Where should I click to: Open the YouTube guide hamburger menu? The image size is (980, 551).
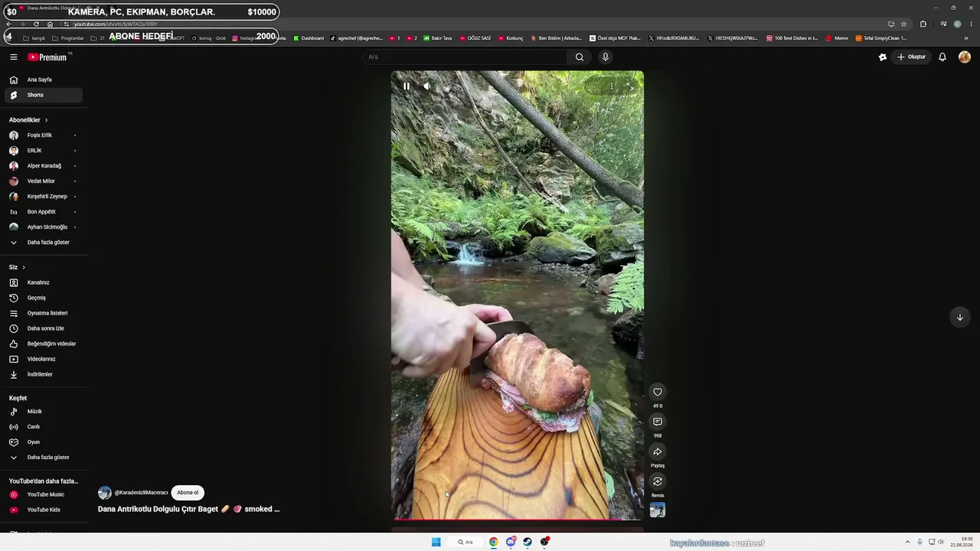(13, 57)
